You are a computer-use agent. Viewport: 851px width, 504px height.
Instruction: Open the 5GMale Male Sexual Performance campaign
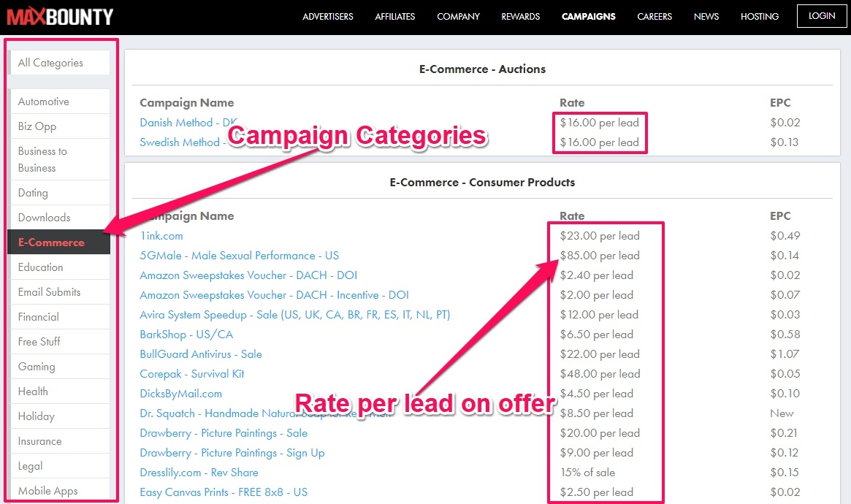[240, 256]
